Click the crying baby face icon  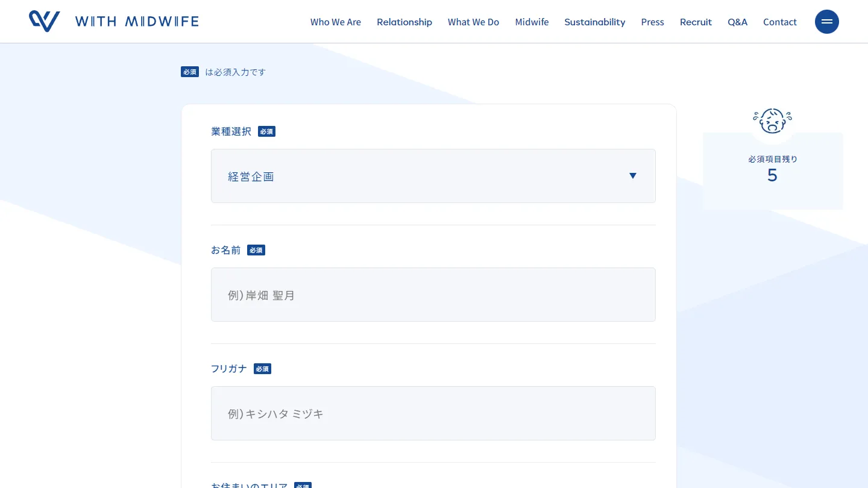coord(772,121)
